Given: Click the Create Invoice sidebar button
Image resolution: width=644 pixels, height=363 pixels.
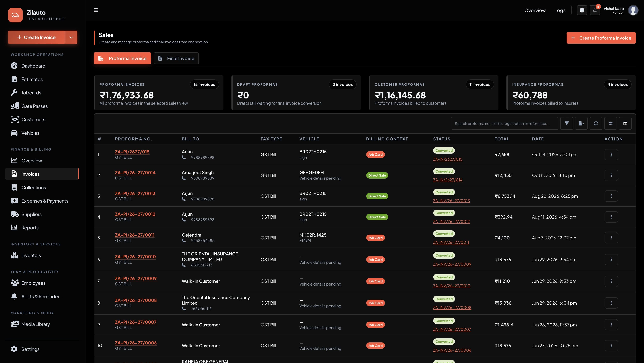Looking at the screenshot, I should tap(37, 37).
